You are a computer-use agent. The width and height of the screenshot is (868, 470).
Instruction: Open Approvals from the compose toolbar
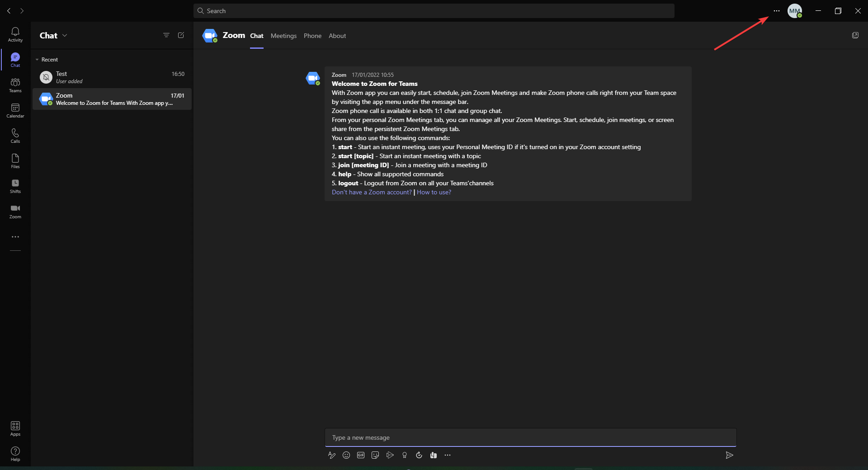click(x=419, y=455)
